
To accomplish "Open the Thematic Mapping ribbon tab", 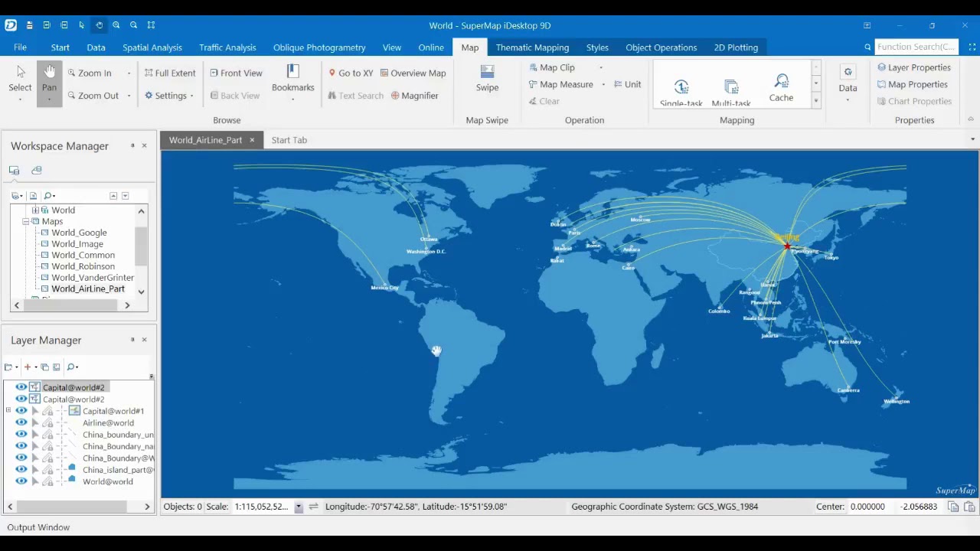I will pyautogui.click(x=532, y=47).
